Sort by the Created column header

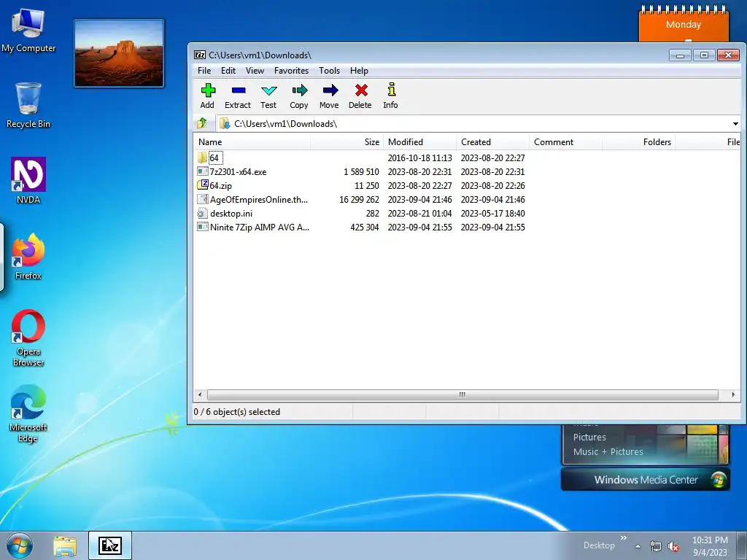pyautogui.click(x=492, y=142)
